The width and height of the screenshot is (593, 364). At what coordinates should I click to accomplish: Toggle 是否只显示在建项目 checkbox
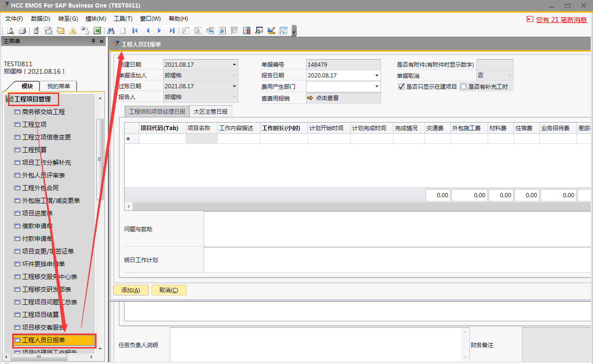(x=401, y=86)
